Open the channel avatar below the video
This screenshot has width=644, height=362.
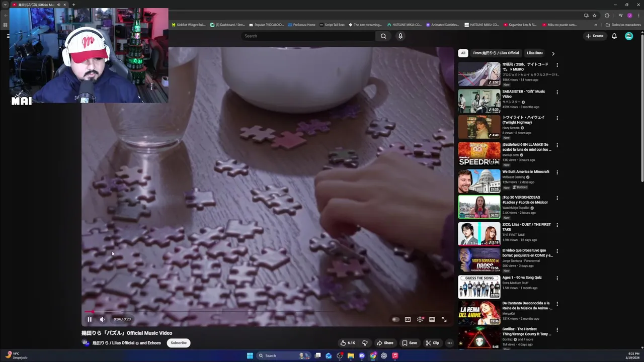coord(86,343)
